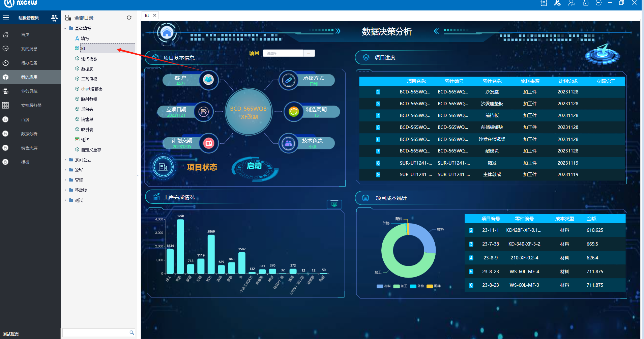644x339 pixels.
Task: Click the lock icon in the title bar
Action: [585, 3]
